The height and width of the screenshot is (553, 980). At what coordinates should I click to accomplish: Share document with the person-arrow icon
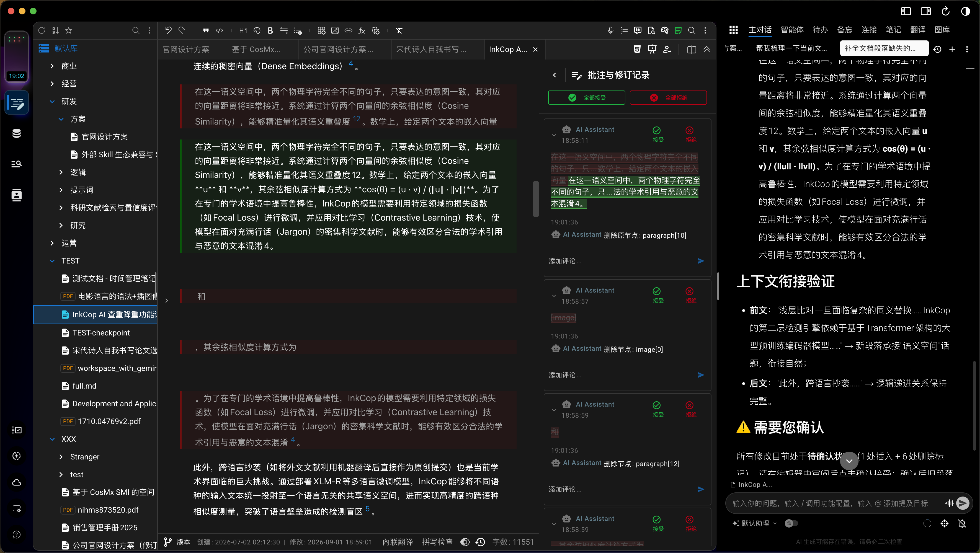tap(667, 49)
